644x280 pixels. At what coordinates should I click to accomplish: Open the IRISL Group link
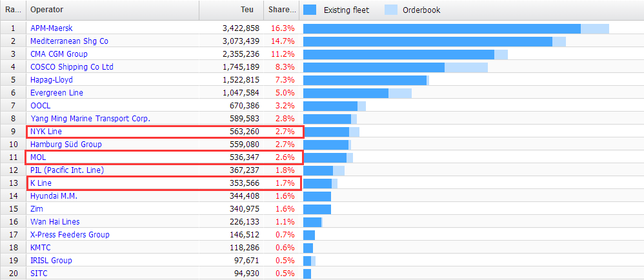tap(51, 261)
